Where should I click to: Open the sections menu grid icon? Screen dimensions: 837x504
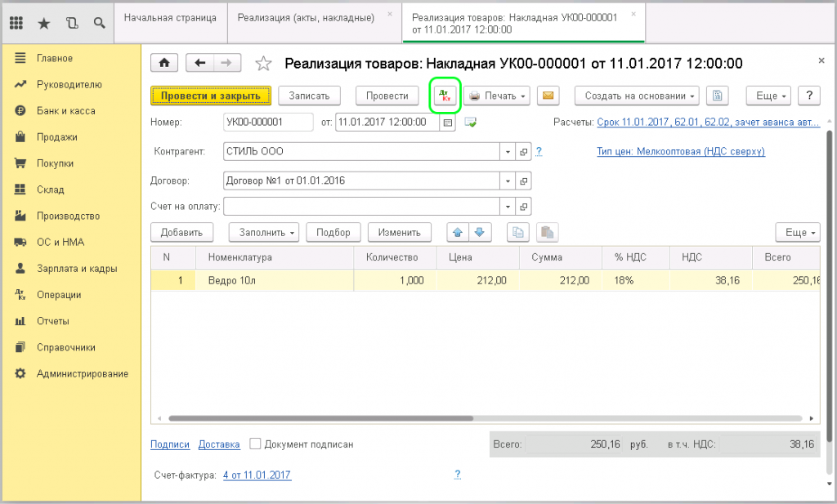point(16,23)
